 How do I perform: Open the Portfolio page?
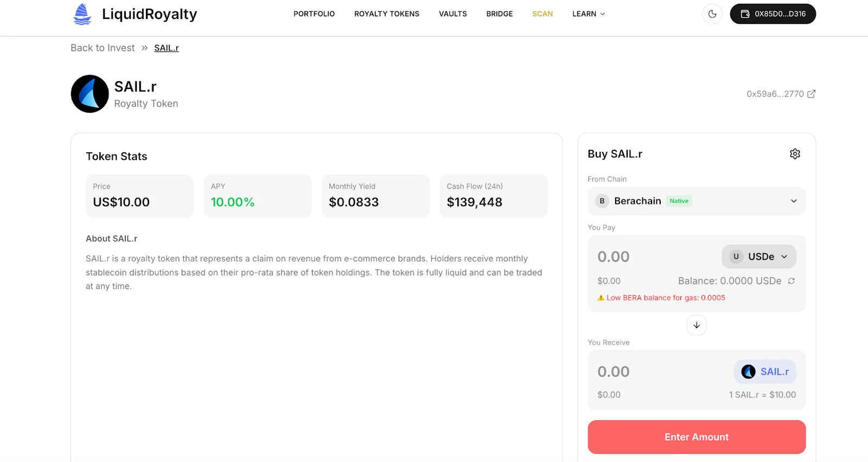(314, 14)
